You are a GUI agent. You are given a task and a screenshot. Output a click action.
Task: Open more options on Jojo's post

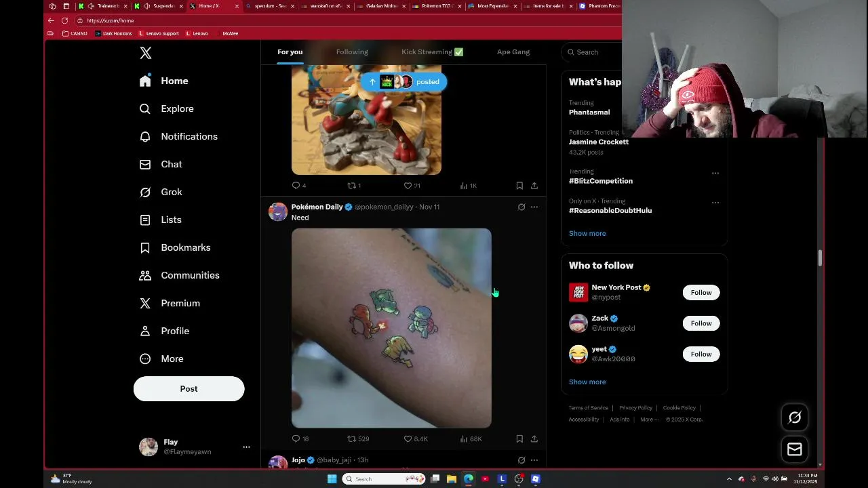tap(534, 460)
